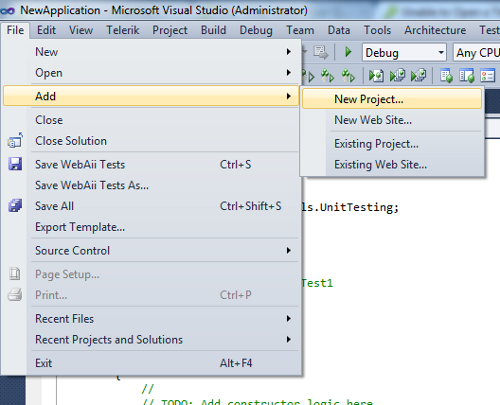Image resolution: width=500 pixels, height=405 pixels.
Task: Open the Data menu
Action: 339,30
